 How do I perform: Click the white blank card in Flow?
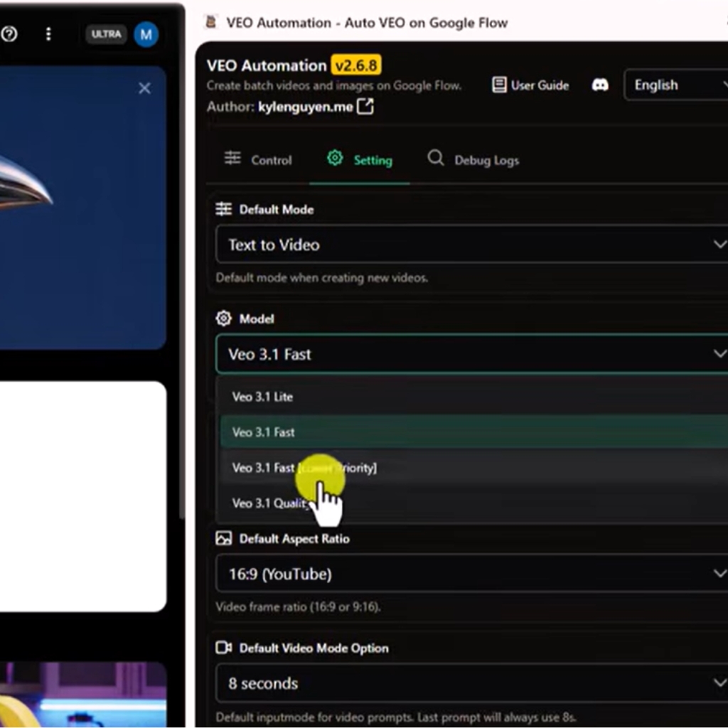(x=82, y=496)
